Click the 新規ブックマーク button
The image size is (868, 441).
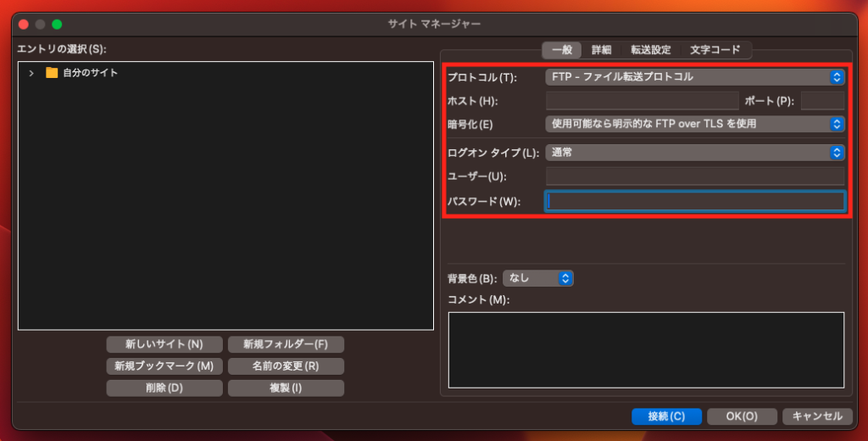click(x=164, y=366)
